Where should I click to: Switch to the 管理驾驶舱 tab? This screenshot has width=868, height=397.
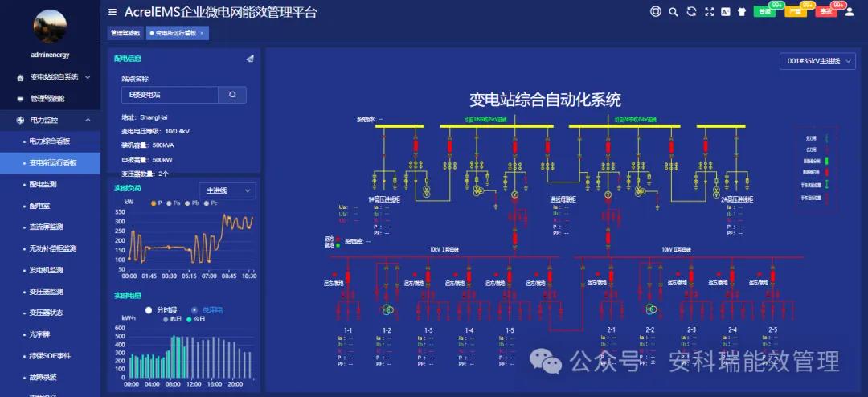pyautogui.click(x=125, y=33)
